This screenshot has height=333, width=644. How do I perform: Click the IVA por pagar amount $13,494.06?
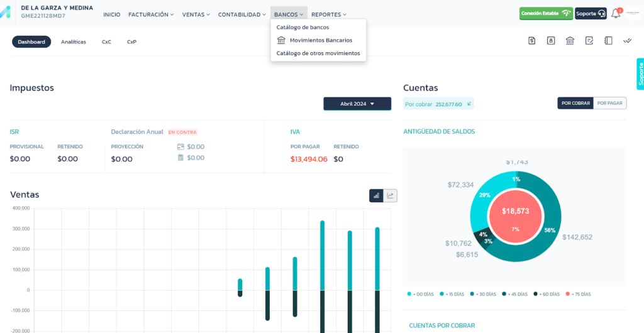pos(309,159)
